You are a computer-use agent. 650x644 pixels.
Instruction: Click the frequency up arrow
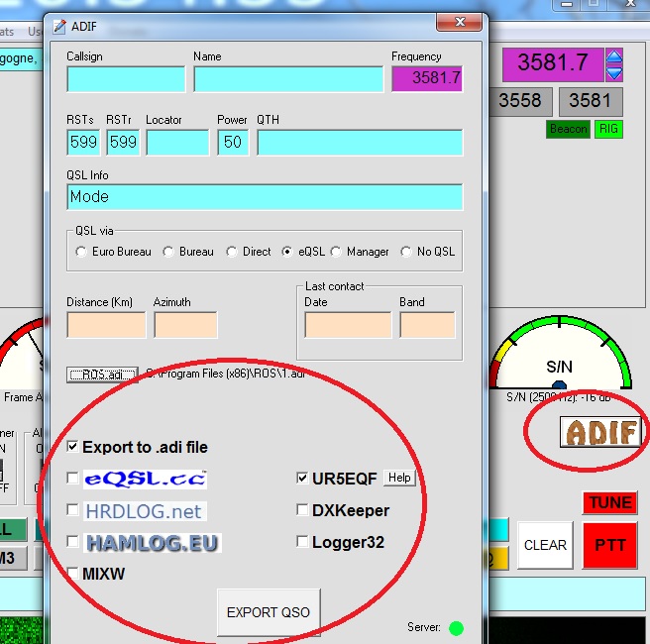[614, 57]
